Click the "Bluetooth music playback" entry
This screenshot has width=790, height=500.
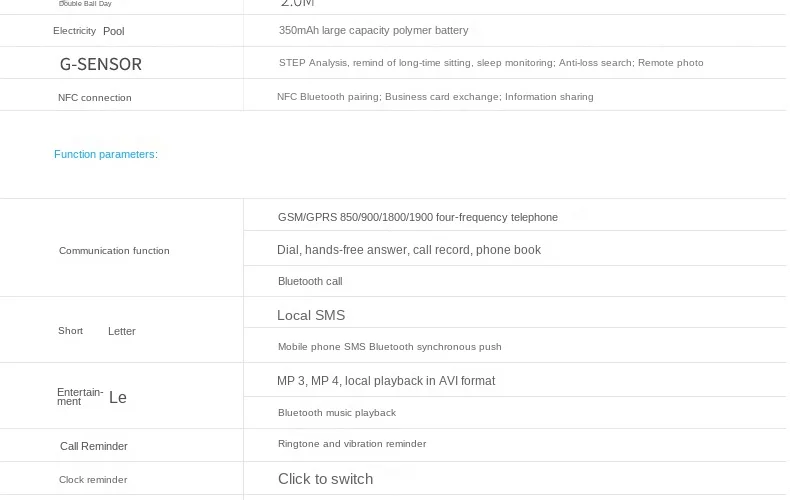point(337,413)
